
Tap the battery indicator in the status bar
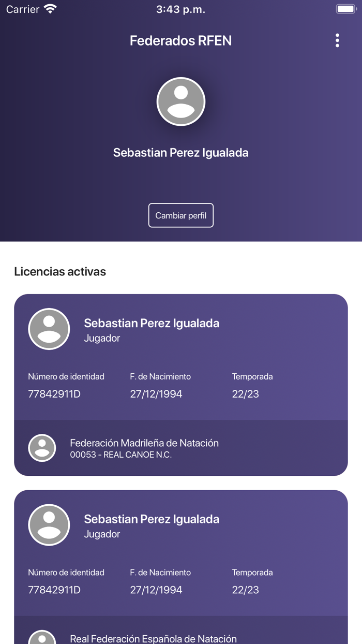tap(344, 8)
